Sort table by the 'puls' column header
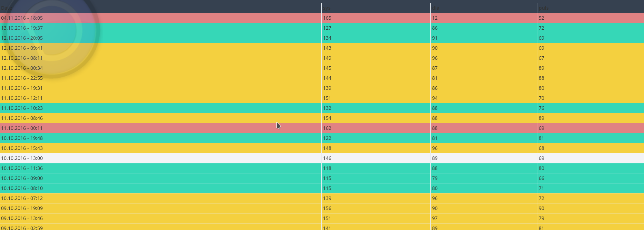Screen dimensions: 644x230 point(591,8)
